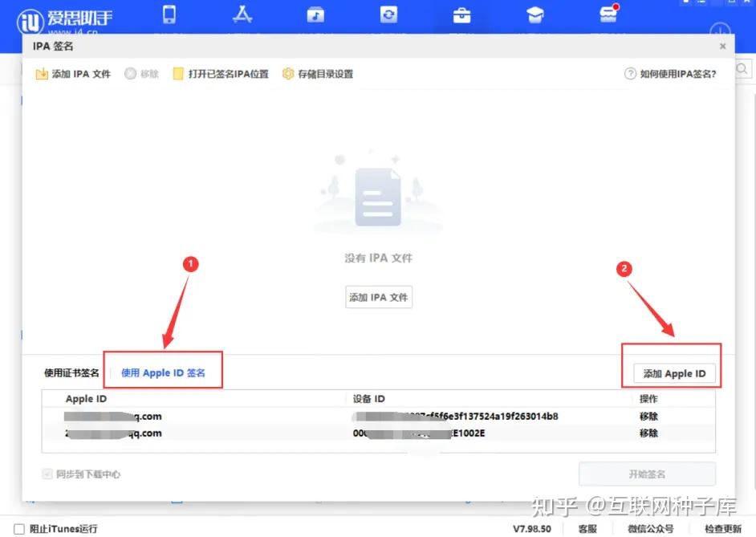Screen dimensions: 756x537
Task: Click the operation column header
Action: point(648,399)
